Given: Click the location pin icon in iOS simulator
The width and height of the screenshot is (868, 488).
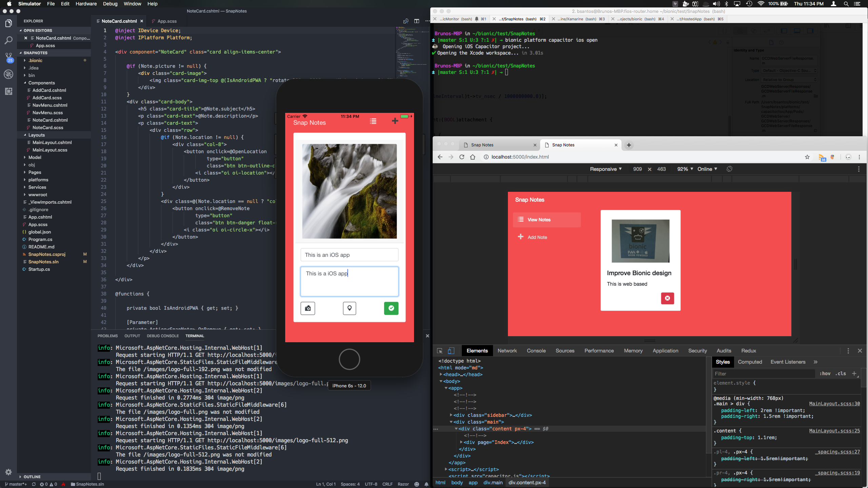Looking at the screenshot, I should (349, 308).
